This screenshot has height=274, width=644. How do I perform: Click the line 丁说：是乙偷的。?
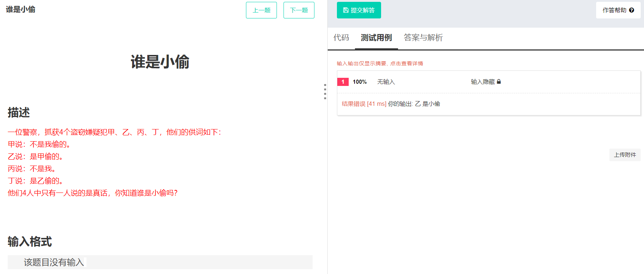tap(35, 181)
